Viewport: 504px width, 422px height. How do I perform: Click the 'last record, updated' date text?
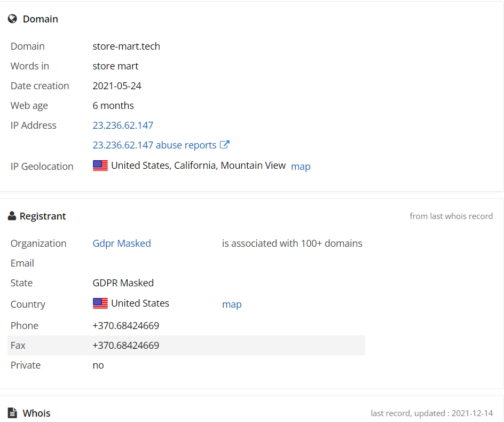[x=432, y=413]
